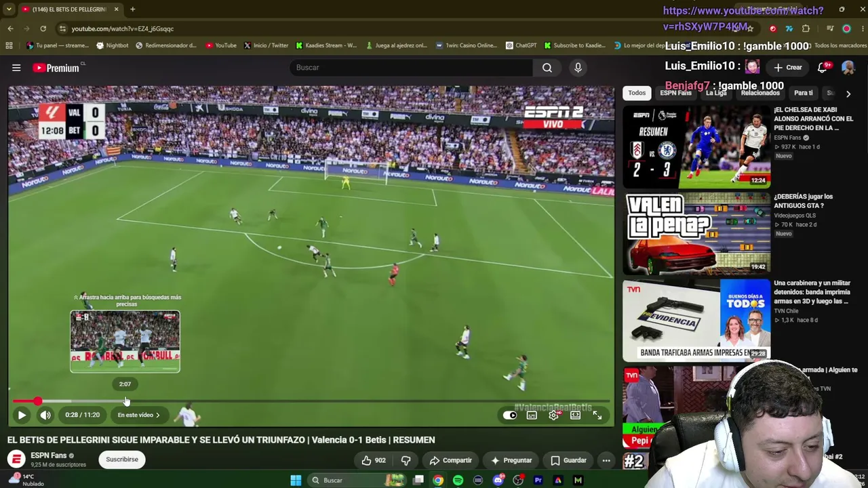Screen dimensions: 868x488
Task: Open the browser apps grid in bookmarks bar
Action: pyautogui.click(x=9, y=45)
